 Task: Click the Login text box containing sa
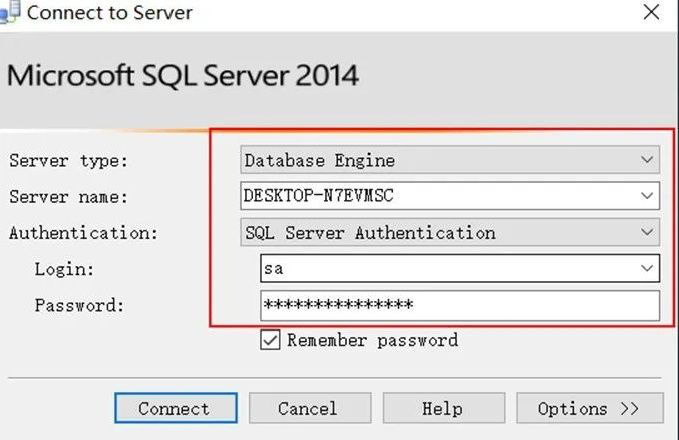tap(440, 268)
